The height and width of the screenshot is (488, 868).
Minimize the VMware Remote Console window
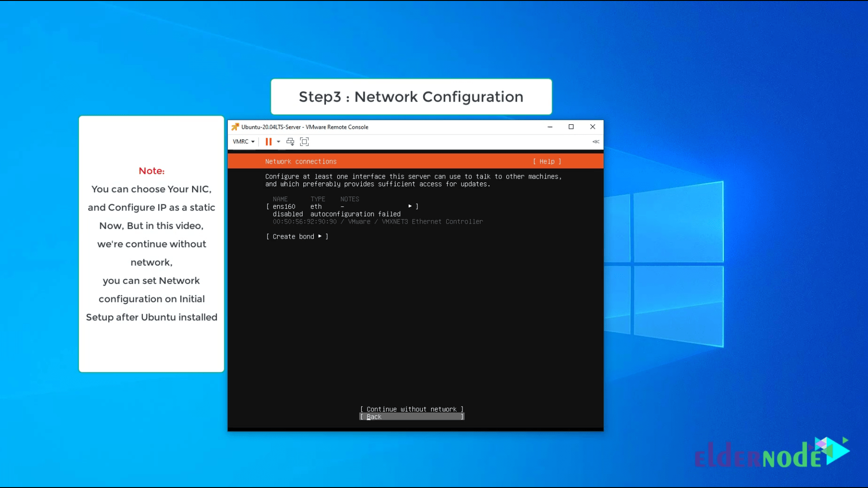point(550,127)
